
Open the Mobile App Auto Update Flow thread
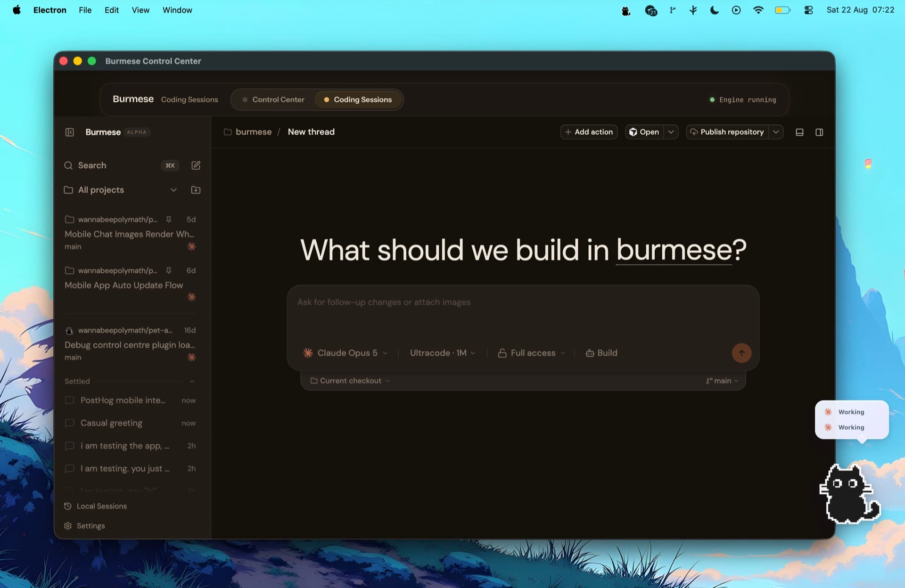[130, 284]
